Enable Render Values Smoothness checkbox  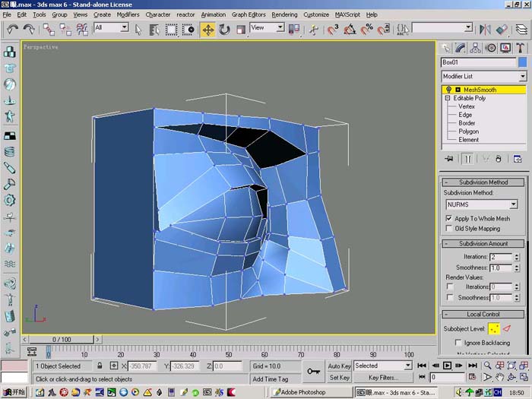tap(450, 298)
